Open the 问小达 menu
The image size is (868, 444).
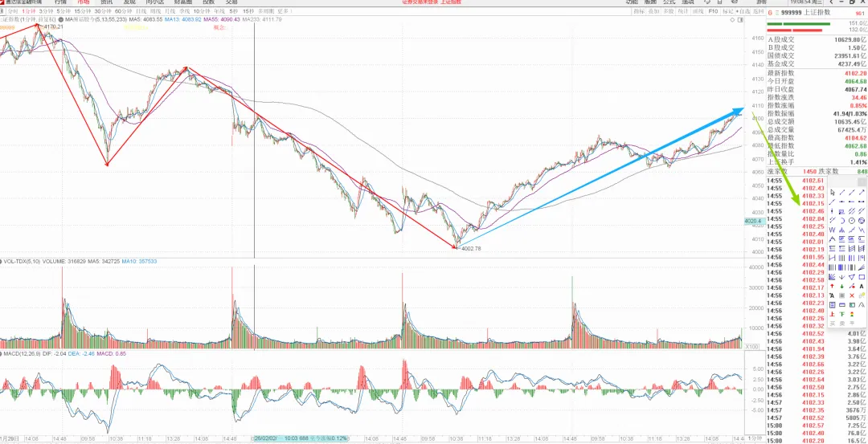[x=155, y=2]
